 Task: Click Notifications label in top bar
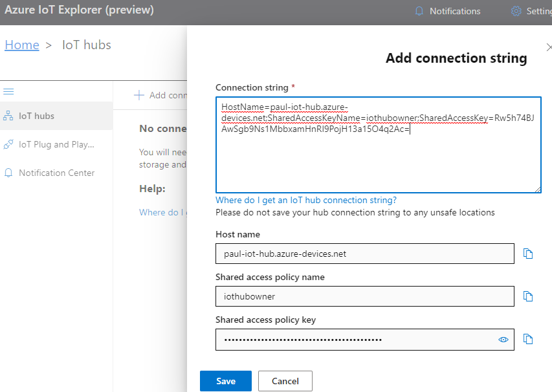pos(455,11)
